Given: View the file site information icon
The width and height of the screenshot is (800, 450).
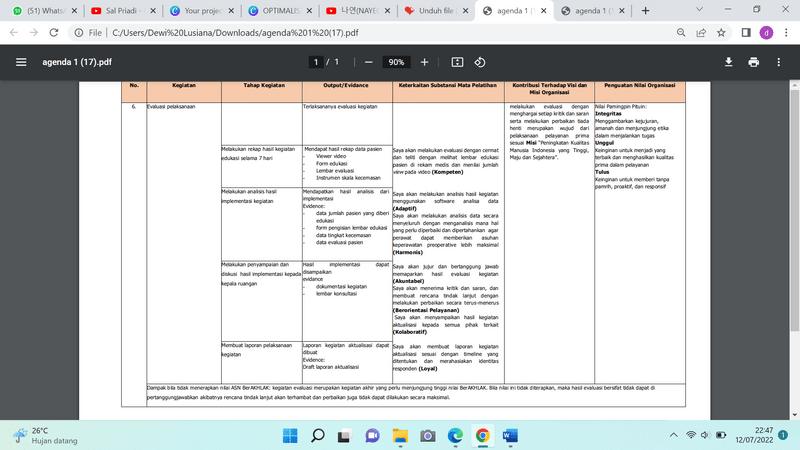Looking at the screenshot, I should 79,33.
